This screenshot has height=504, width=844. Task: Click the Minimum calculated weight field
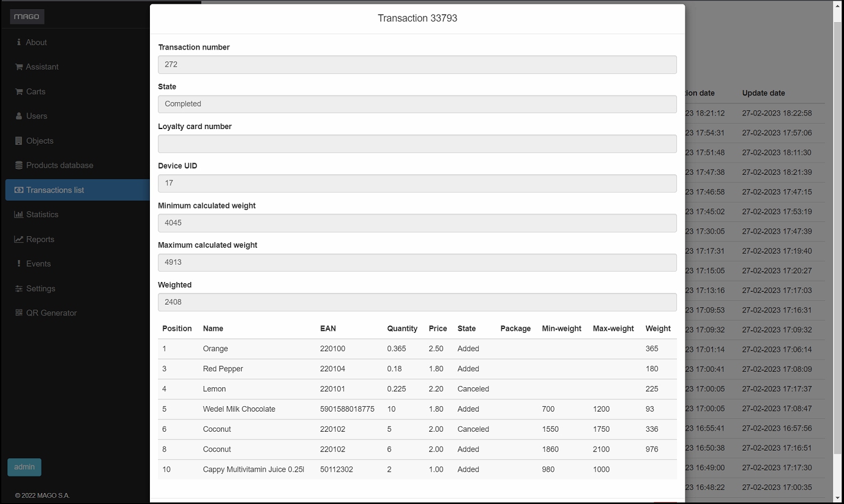pyautogui.click(x=417, y=223)
